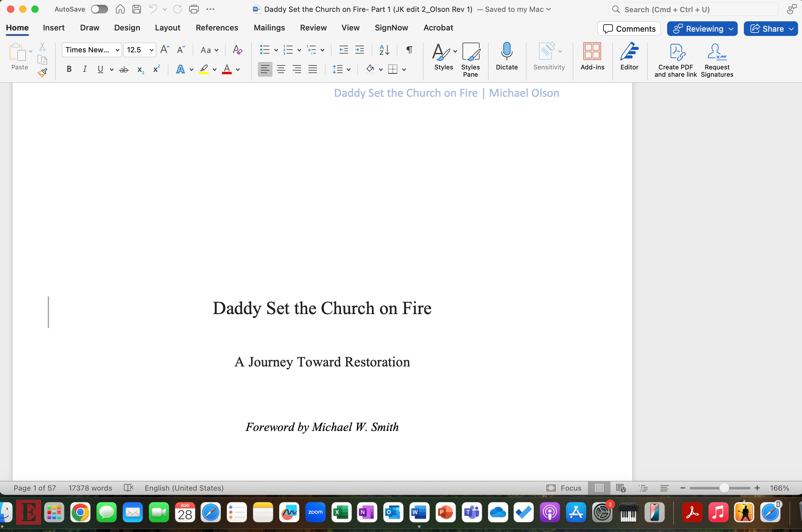
Task: Toggle Italic formatting
Action: tap(85, 69)
